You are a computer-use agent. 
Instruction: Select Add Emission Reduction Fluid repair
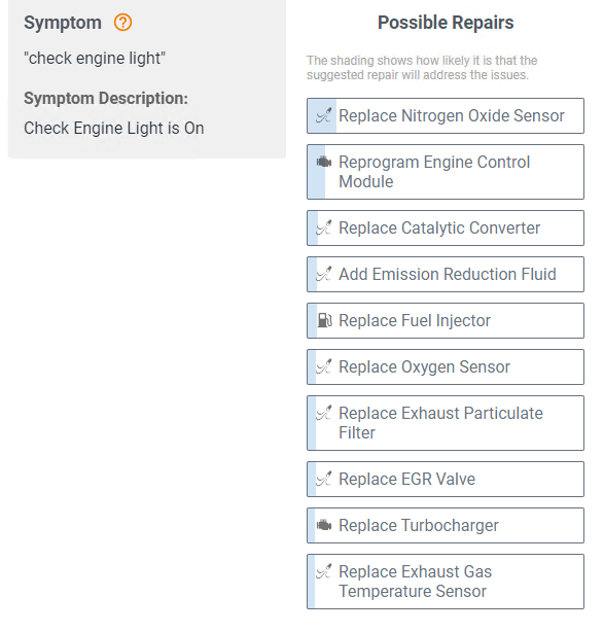point(445,274)
